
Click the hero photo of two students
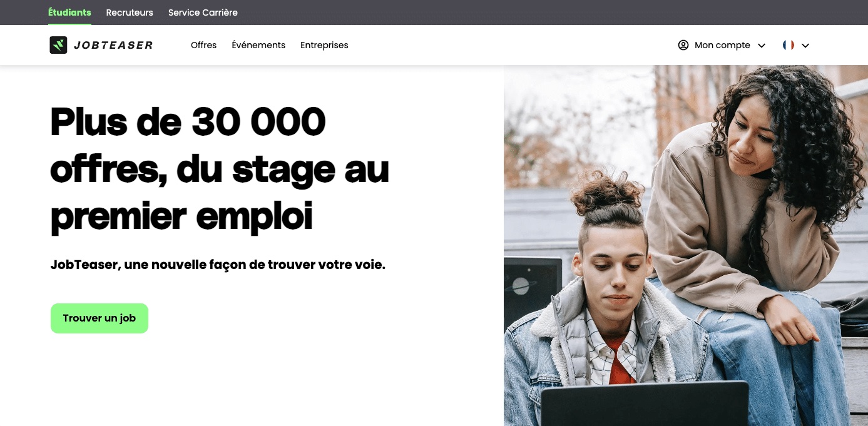[x=686, y=246]
